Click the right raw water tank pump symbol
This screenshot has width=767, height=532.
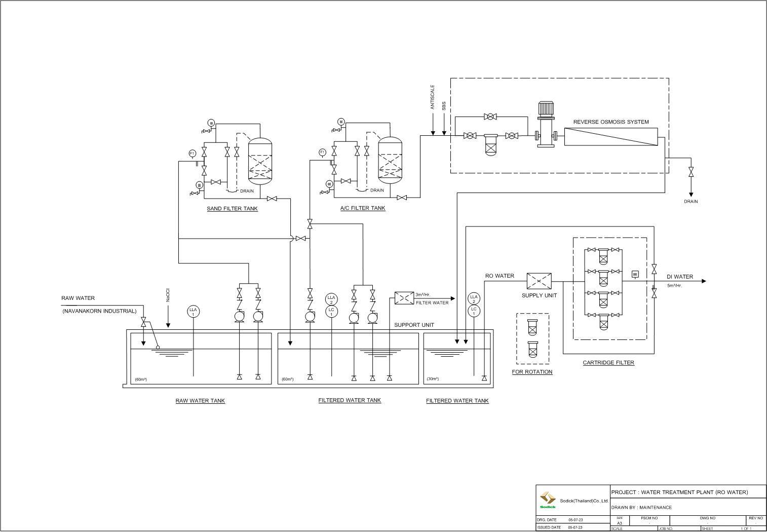coord(258,316)
